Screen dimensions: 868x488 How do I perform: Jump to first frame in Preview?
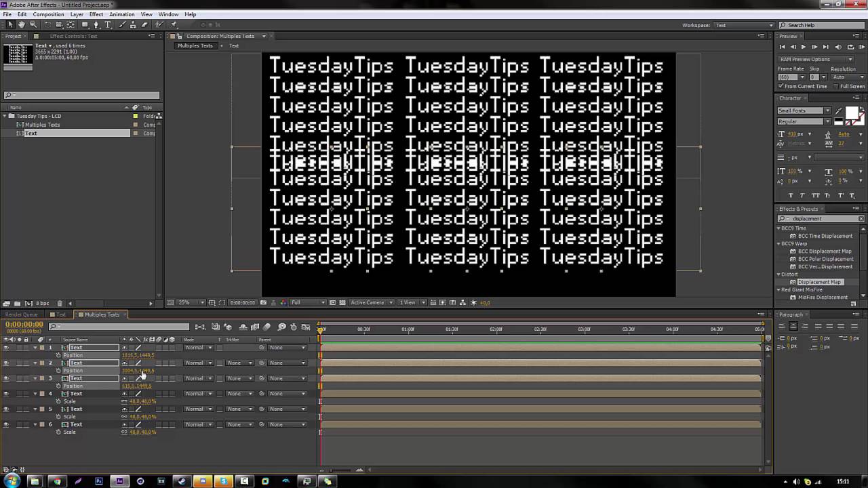(783, 47)
